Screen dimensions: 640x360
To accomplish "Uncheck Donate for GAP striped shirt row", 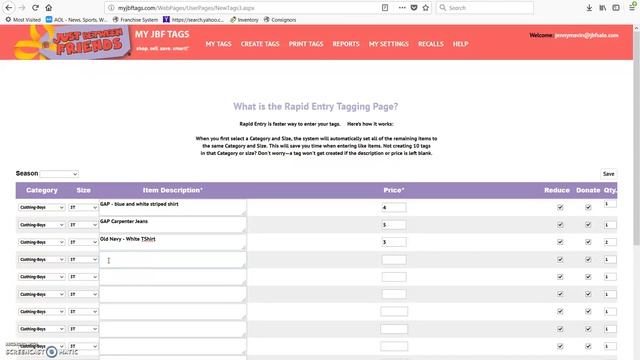I will [x=588, y=207].
